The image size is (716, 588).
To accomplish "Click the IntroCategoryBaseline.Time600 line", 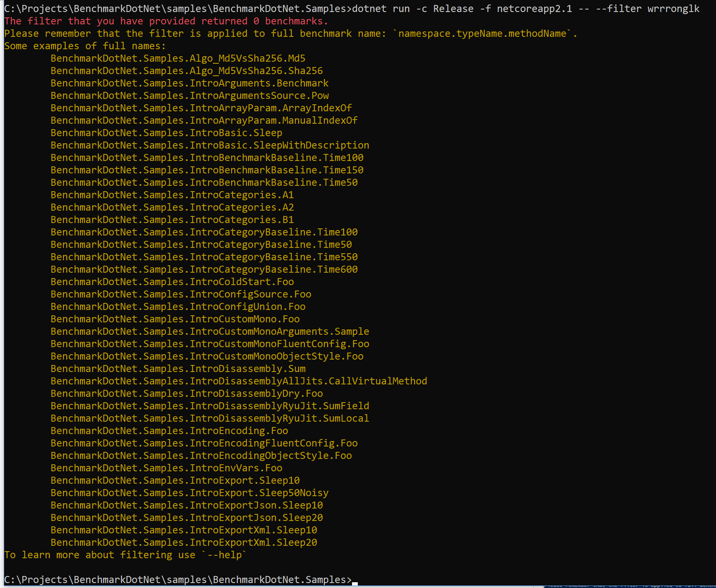I will tap(204, 269).
